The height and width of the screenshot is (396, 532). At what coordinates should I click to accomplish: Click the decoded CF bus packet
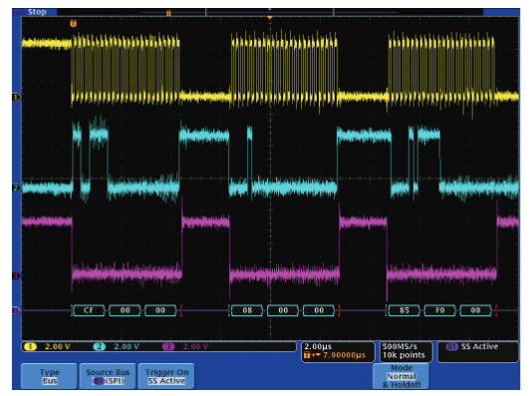[x=89, y=310]
